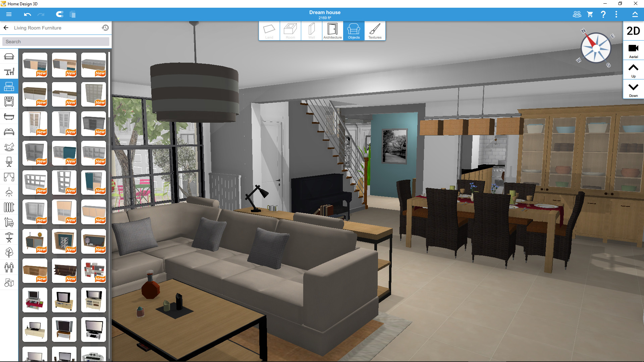Select the Wall mode tool

311,31
